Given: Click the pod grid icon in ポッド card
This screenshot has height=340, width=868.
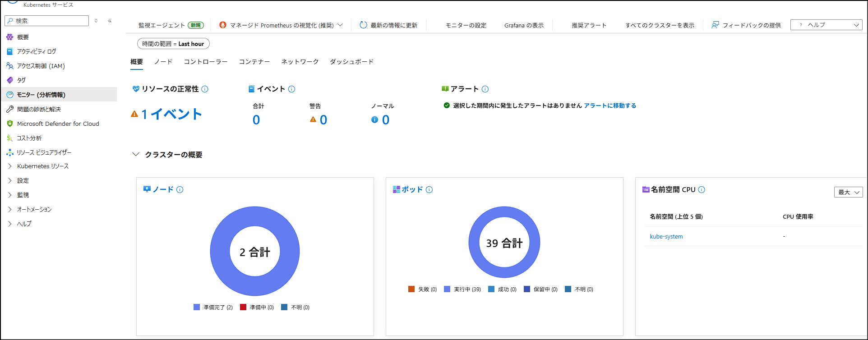Looking at the screenshot, I should [397, 189].
